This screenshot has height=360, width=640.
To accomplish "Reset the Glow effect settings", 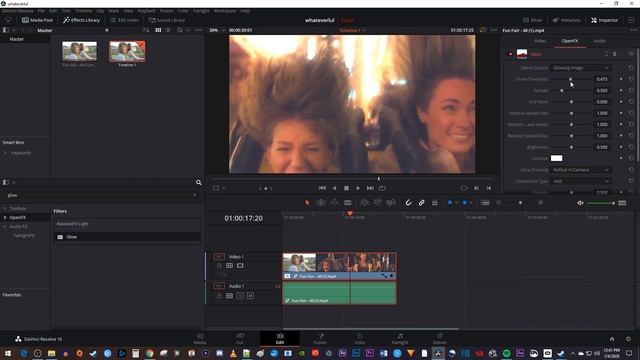I will click(631, 54).
